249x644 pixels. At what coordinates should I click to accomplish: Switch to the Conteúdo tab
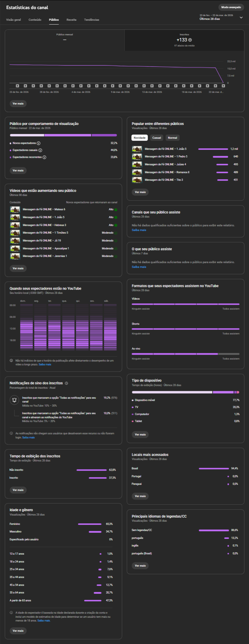[x=35, y=20]
